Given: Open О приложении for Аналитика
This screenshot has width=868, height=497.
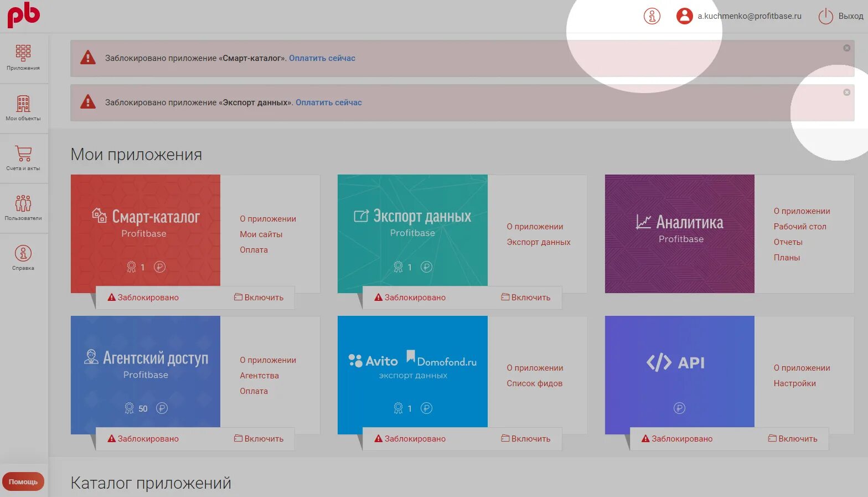Looking at the screenshot, I should pos(802,211).
